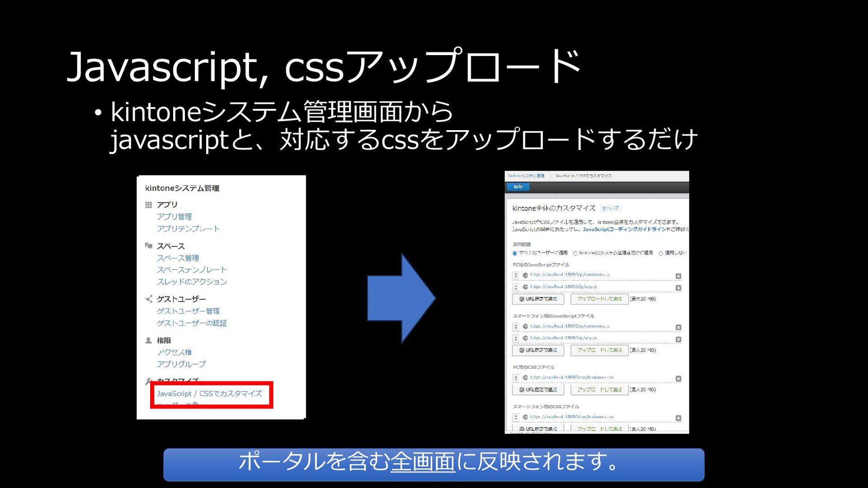Click the kintoneシステム管理 sidebar heading
Image resolution: width=868 pixels, height=488 pixels.
pos(182,188)
